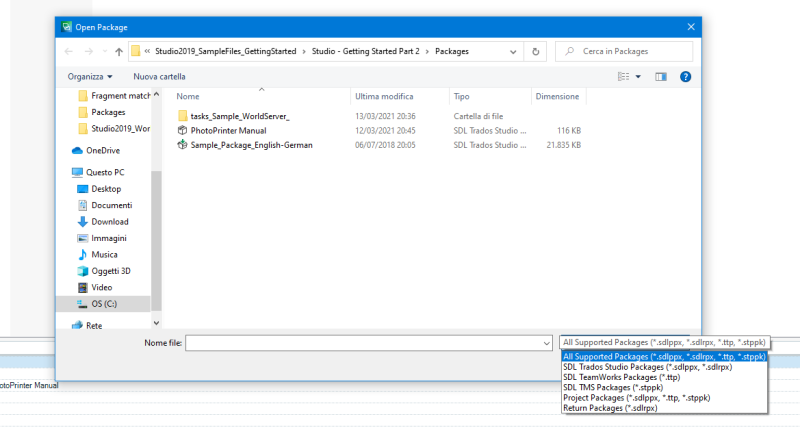Open Fragment match folder in sidebar

120,96
